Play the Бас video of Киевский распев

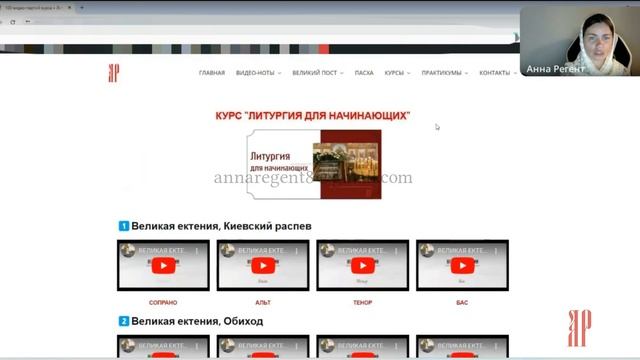pos(462,266)
